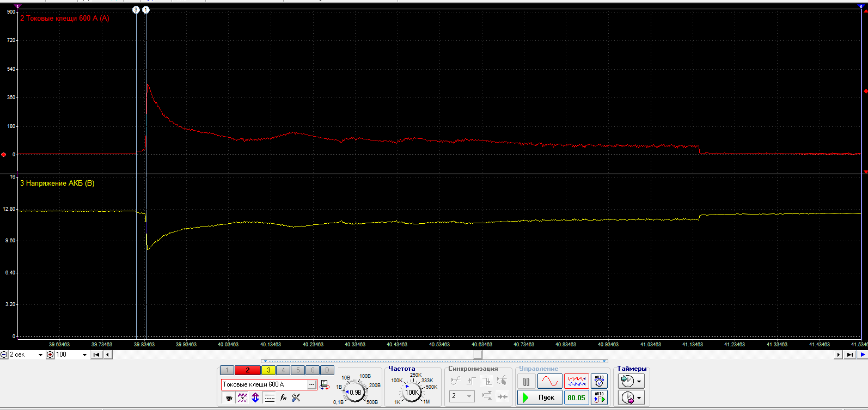868x410 pixels.
Task: Click the AUTO voltage scale icon
Action: tap(599, 382)
